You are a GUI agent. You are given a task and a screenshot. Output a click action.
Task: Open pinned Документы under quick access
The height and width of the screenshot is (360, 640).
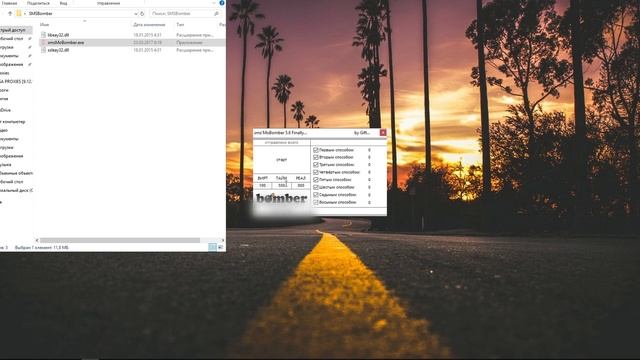pyautogui.click(x=9, y=56)
